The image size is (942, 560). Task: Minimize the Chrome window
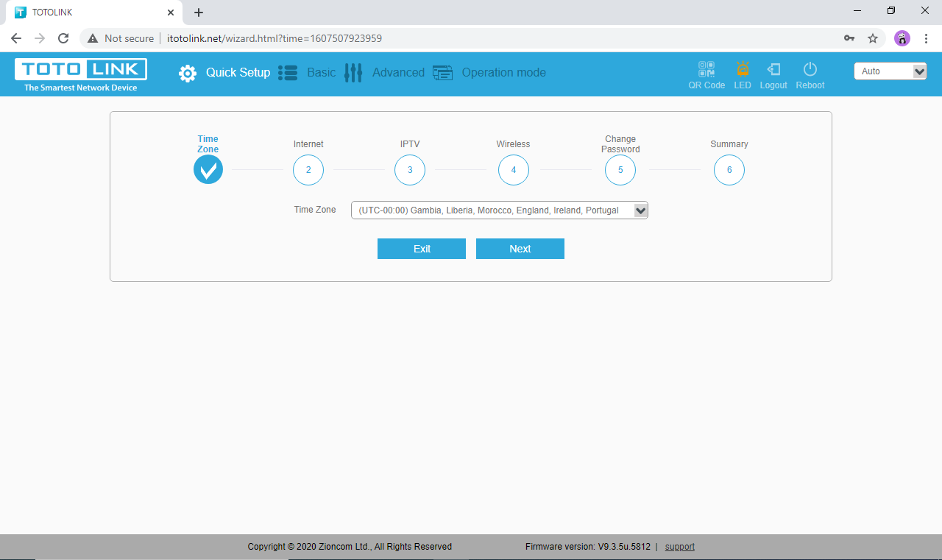pos(857,11)
